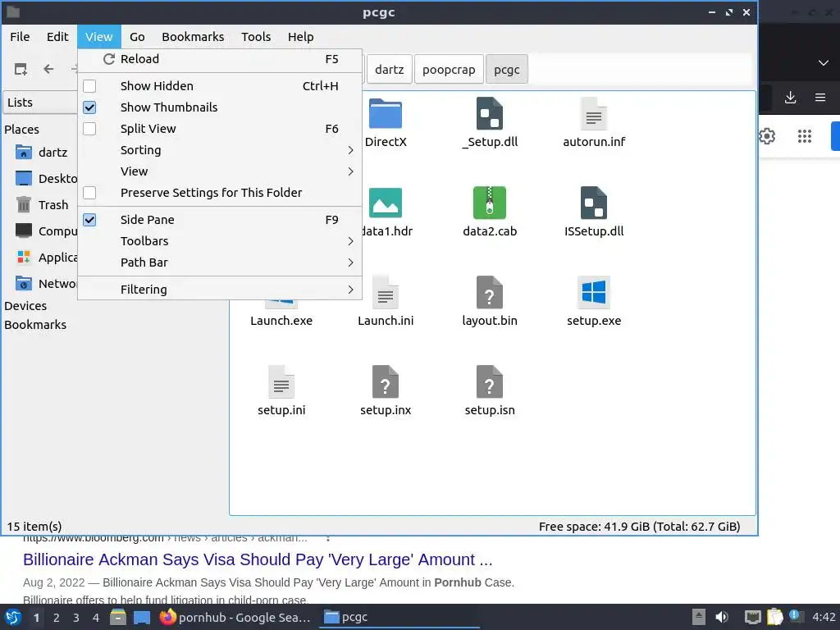Click the volume icon in system tray

[x=722, y=617]
